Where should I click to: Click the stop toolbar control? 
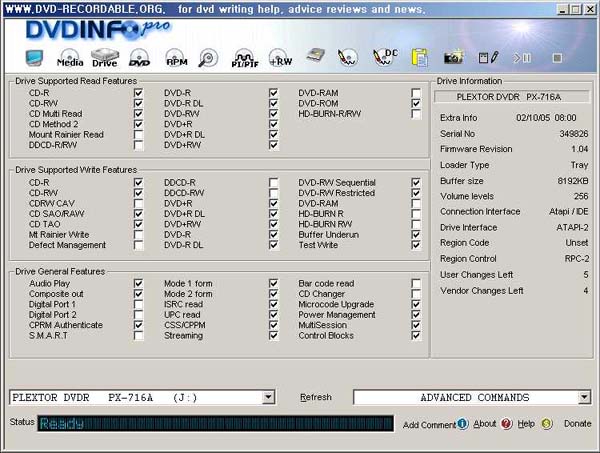557,58
